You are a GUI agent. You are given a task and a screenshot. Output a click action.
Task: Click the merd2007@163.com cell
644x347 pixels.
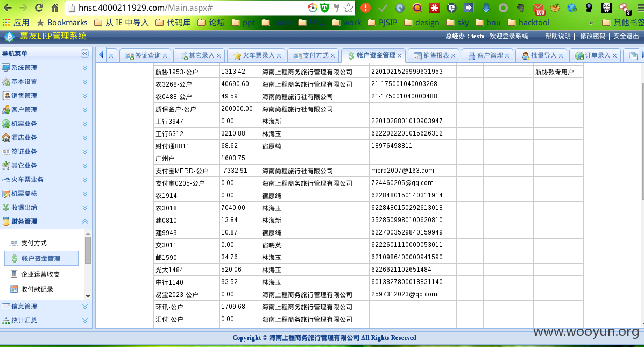[x=413, y=171]
